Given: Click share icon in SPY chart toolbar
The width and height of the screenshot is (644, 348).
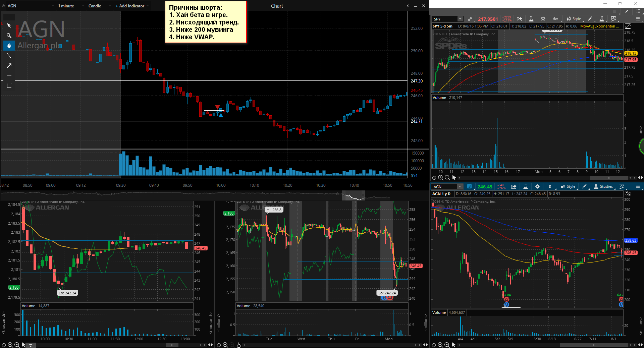Looking at the screenshot, I should [519, 19].
